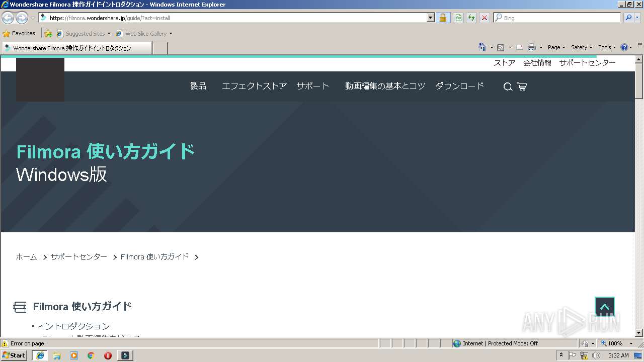Click the browser Back arrow button
The height and width of the screenshot is (362, 644).
(x=8, y=18)
